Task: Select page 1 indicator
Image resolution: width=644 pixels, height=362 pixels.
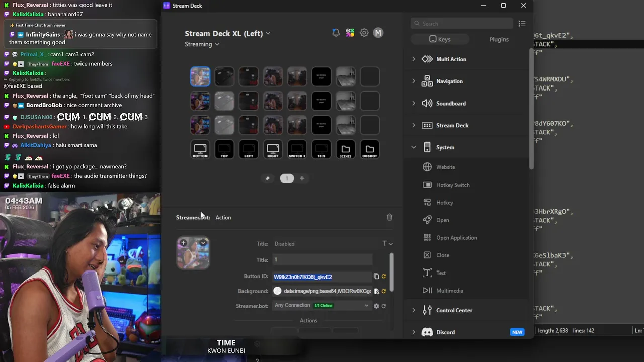Action: (287, 178)
